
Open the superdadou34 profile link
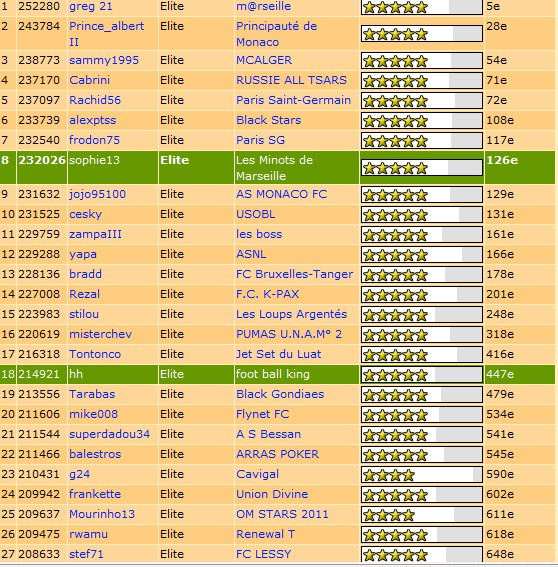pos(109,434)
